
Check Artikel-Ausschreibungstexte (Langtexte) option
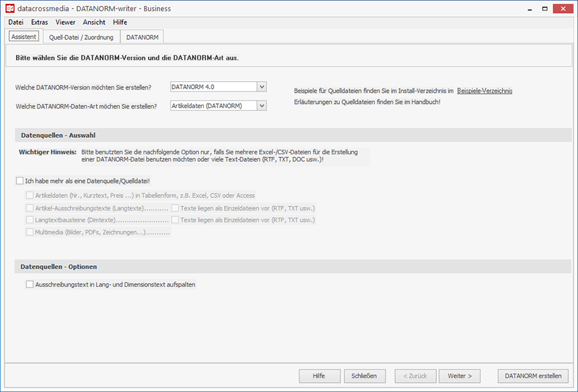30,208
